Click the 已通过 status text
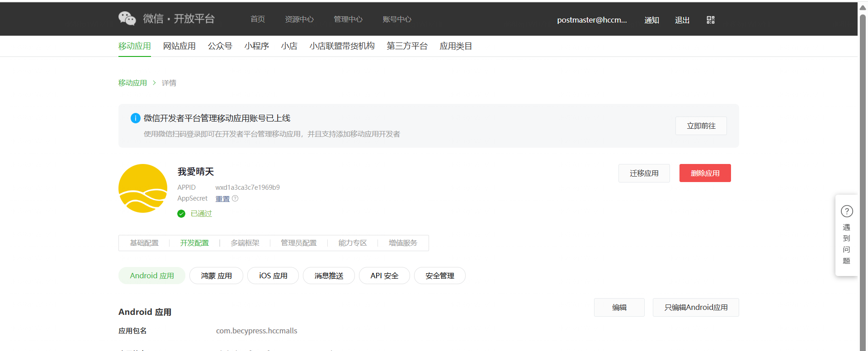This screenshot has width=868, height=351. click(x=201, y=214)
